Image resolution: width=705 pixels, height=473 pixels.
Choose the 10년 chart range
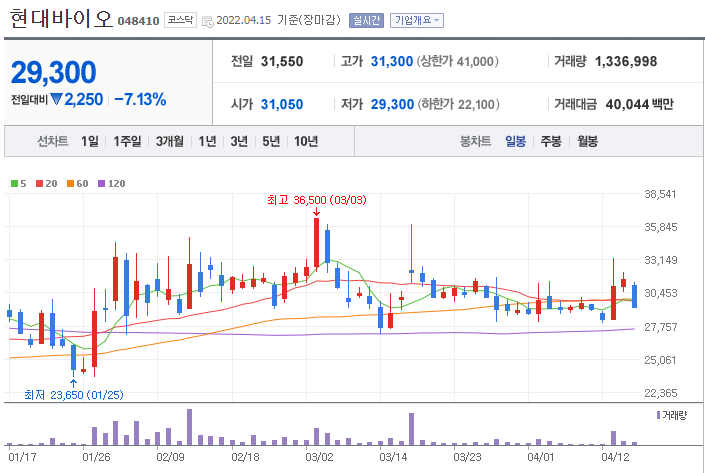point(306,141)
